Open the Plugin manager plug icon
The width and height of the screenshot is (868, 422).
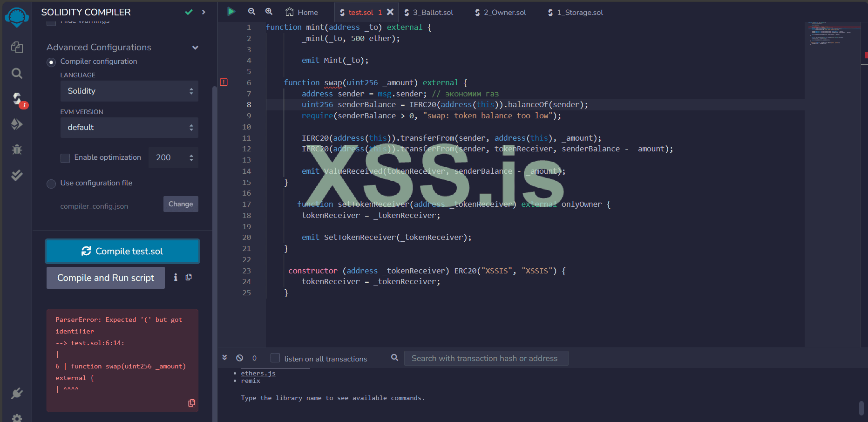pos(17,394)
